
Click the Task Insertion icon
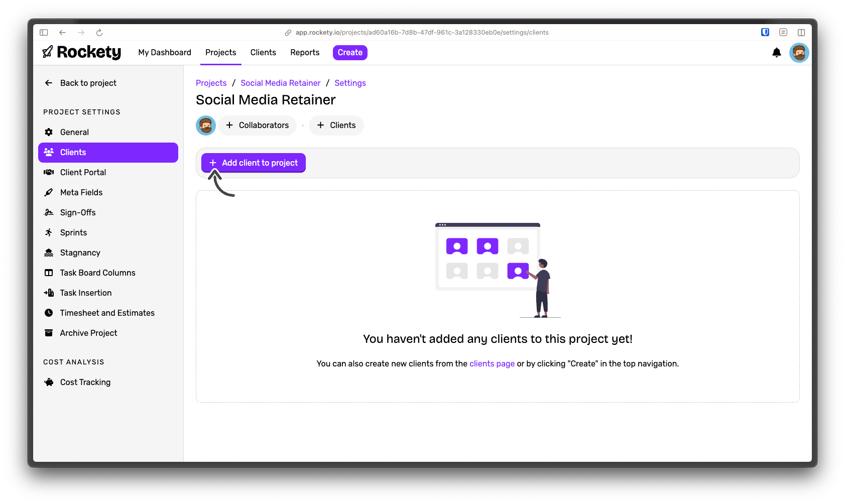point(49,293)
